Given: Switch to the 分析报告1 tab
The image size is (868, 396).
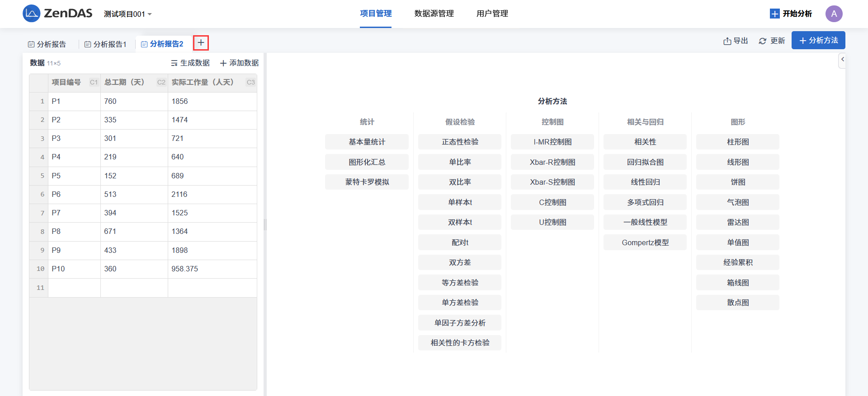Looking at the screenshot, I should coord(106,44).
